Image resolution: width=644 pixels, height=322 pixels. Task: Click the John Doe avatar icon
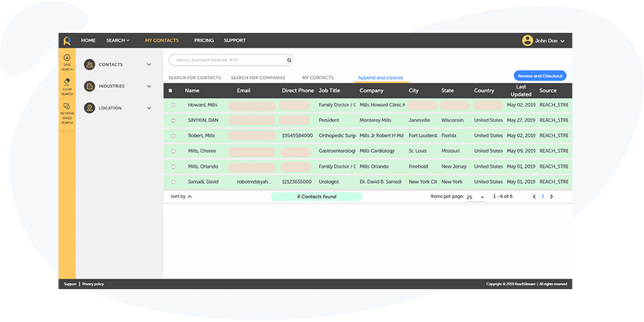527,40
